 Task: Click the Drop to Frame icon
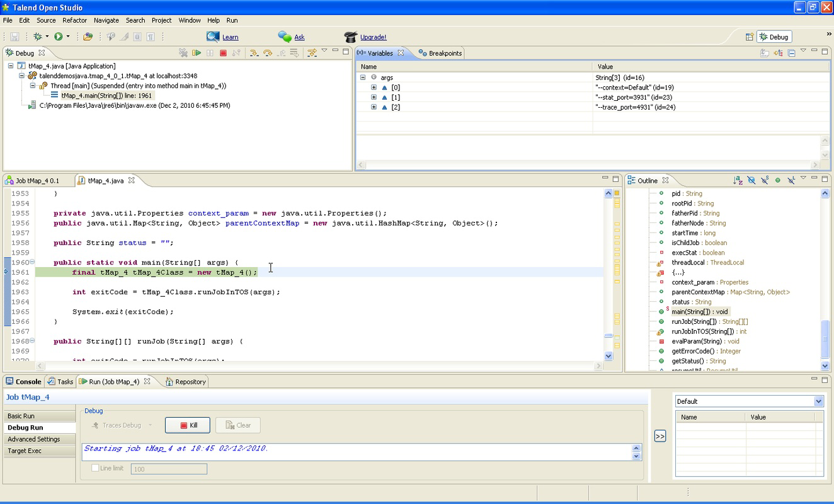(x=294, y=53)
